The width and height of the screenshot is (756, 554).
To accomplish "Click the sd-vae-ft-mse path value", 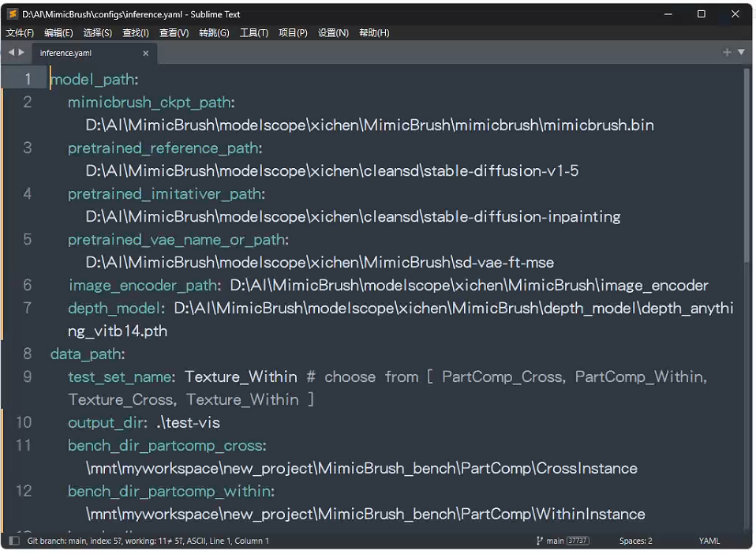I will [x=320, y=263].
